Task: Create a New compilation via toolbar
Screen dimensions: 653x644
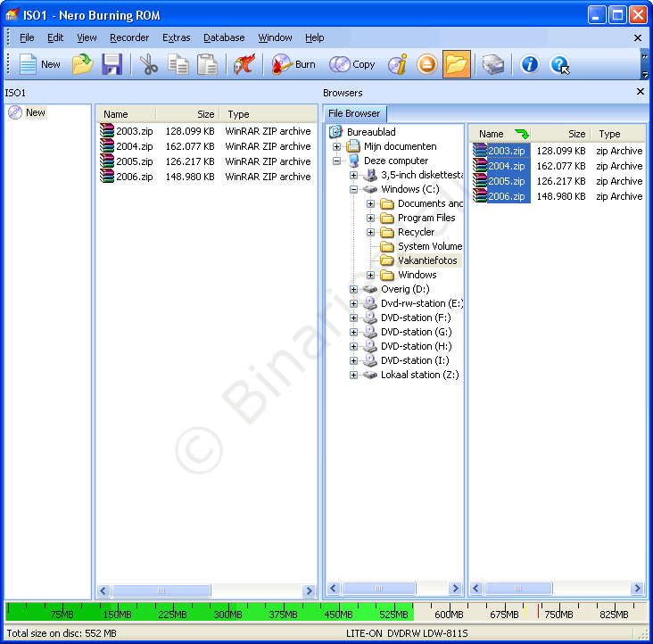Action: point(40,64)
